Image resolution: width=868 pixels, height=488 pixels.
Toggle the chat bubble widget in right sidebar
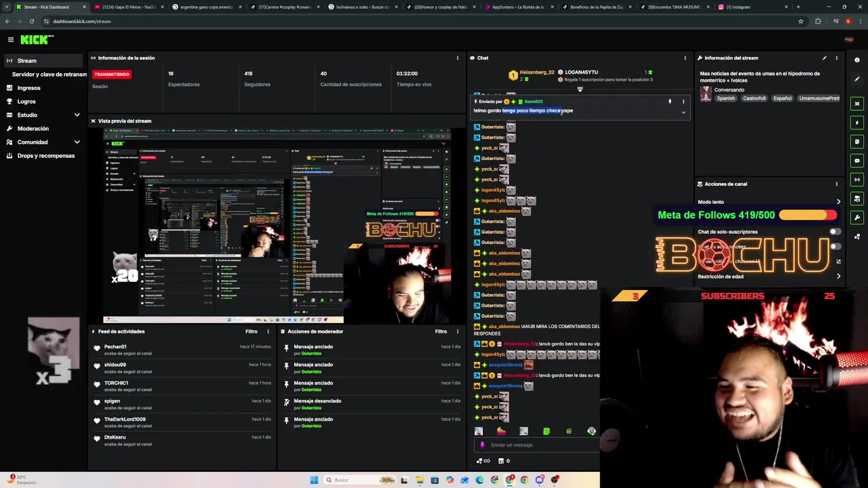click(857, 161)
